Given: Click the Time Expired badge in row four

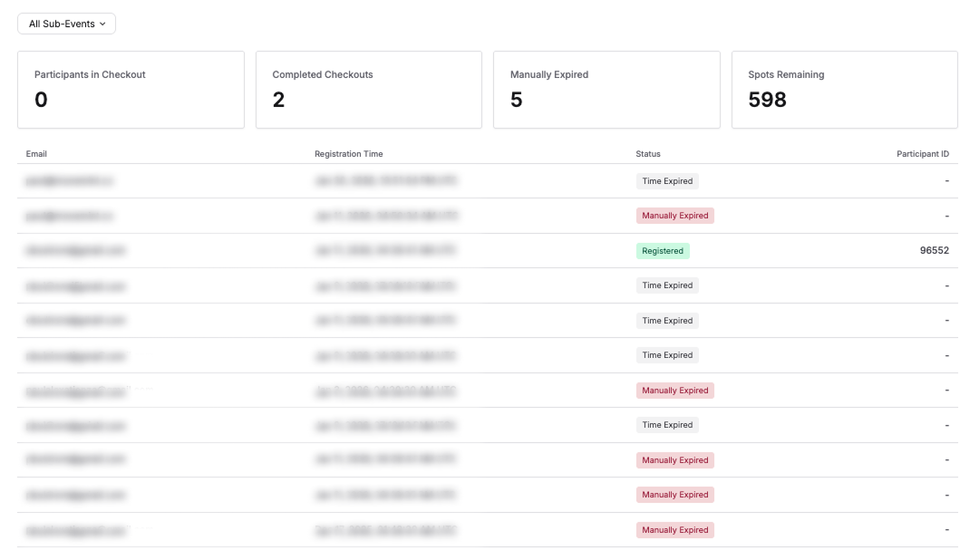Looking at the screenshot, I should click(667, 285).
